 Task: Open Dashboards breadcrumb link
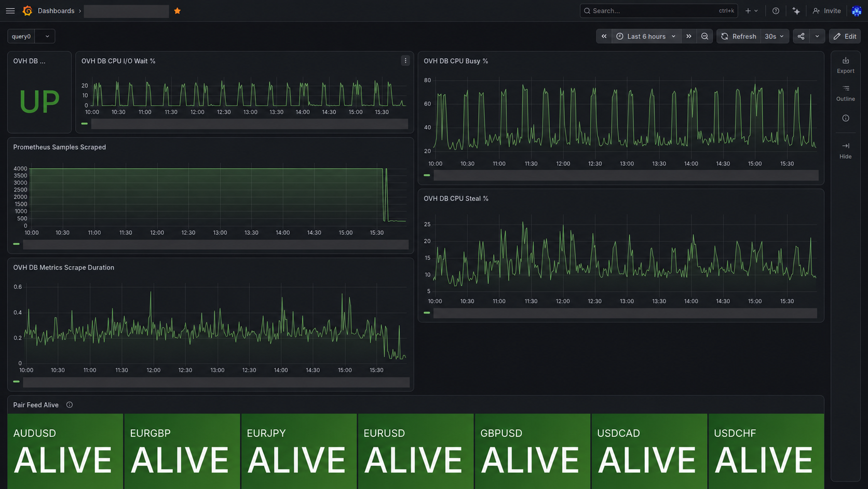(56, 11)
